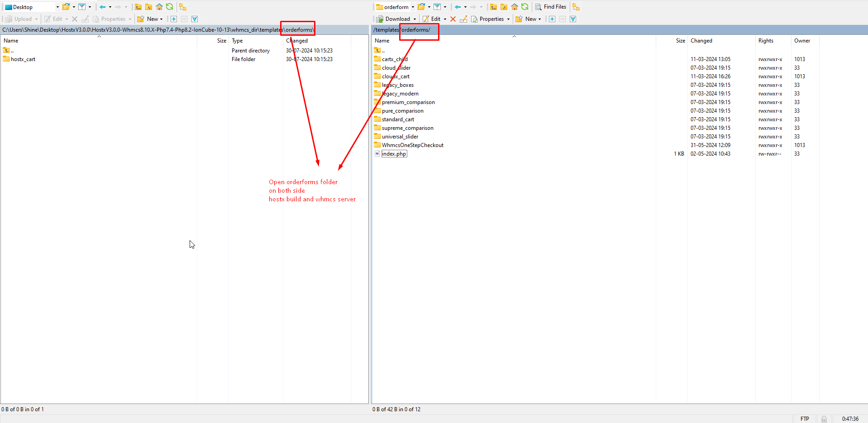The width and height of the screenshot is (868, 423).
Task: Sort remote files by Rights column
Action: click(x=766, y=41)
